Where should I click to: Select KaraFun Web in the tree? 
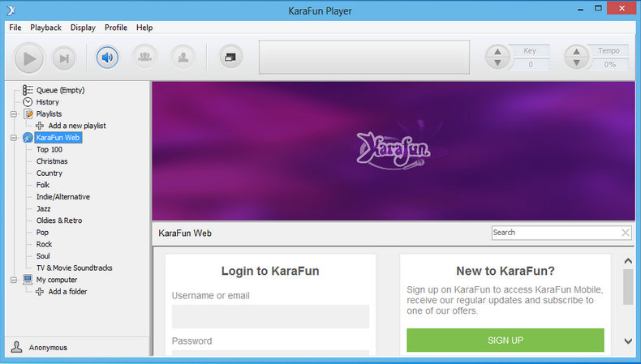point(58,138)
